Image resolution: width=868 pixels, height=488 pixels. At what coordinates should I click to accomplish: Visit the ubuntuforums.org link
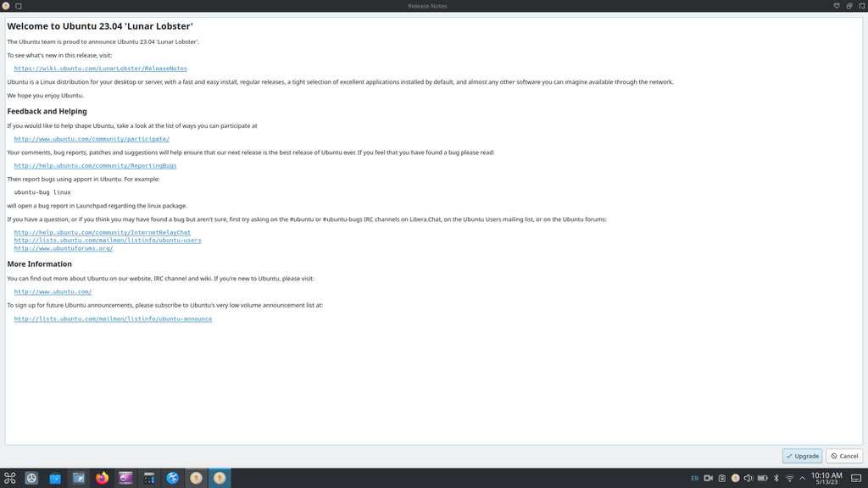(x=64, y=248)
